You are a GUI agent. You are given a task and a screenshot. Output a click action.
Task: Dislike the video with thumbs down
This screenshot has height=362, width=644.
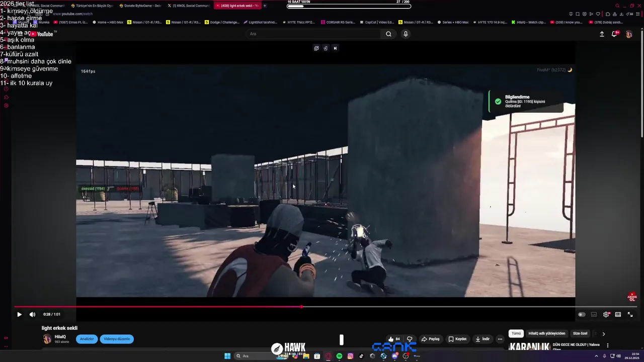410,339
